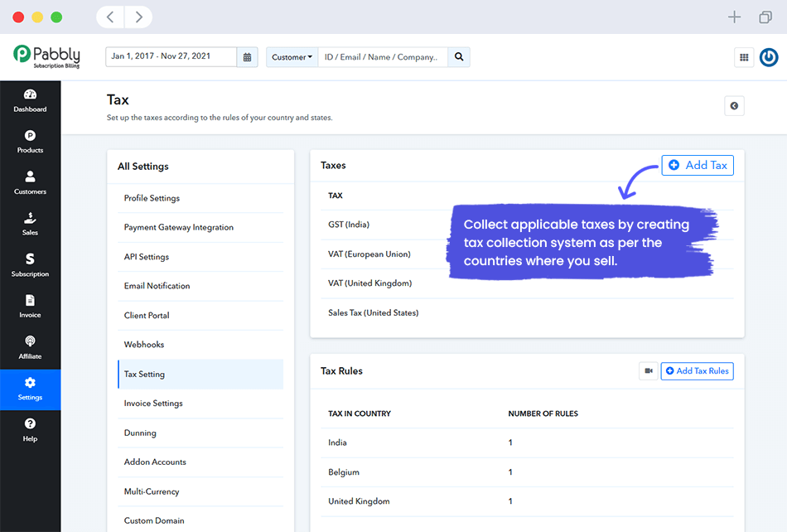Click the video camera tutorial icon
787x532 pixels.
(x=648, y=371)
